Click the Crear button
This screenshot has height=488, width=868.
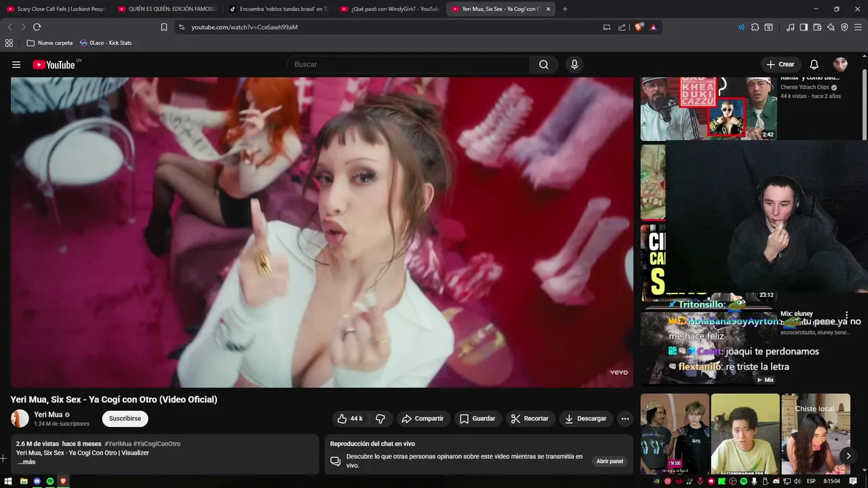coord(780,64)
